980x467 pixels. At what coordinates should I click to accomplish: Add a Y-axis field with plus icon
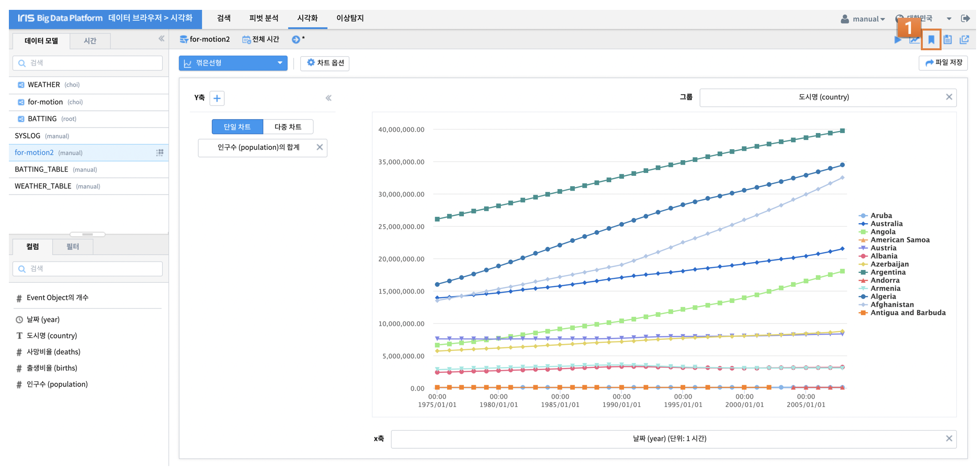[217, 98]
